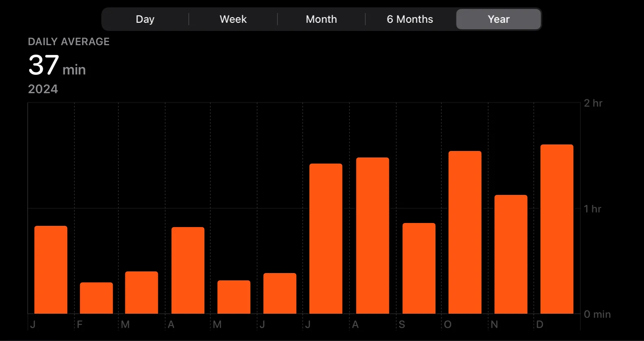Tap the May bar
This screenshot has height=341, width=644.
click(x=234, y=297)
